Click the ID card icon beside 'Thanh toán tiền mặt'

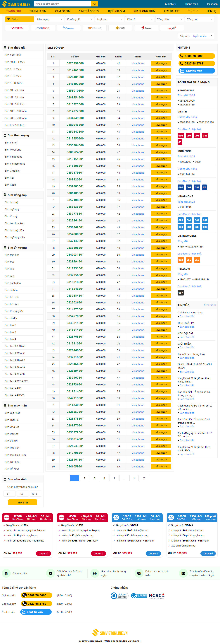183,573
